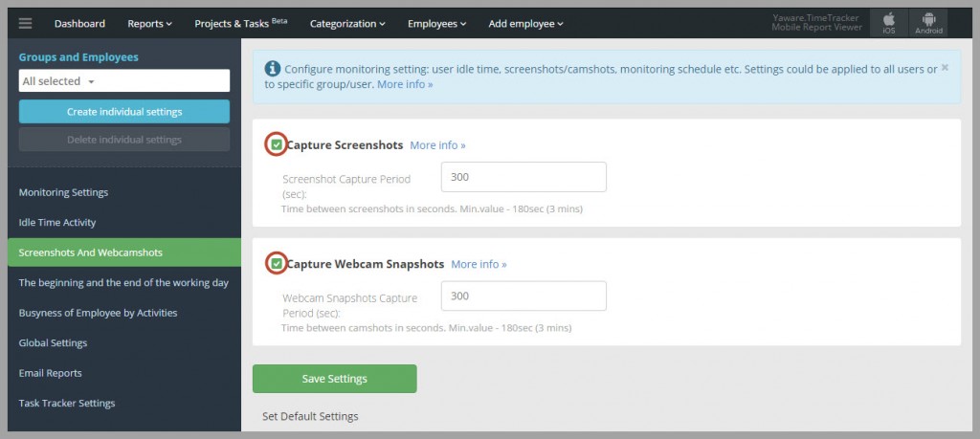Click the Save Settings button
The image size is (980, 439).
[x=334, y=379]
